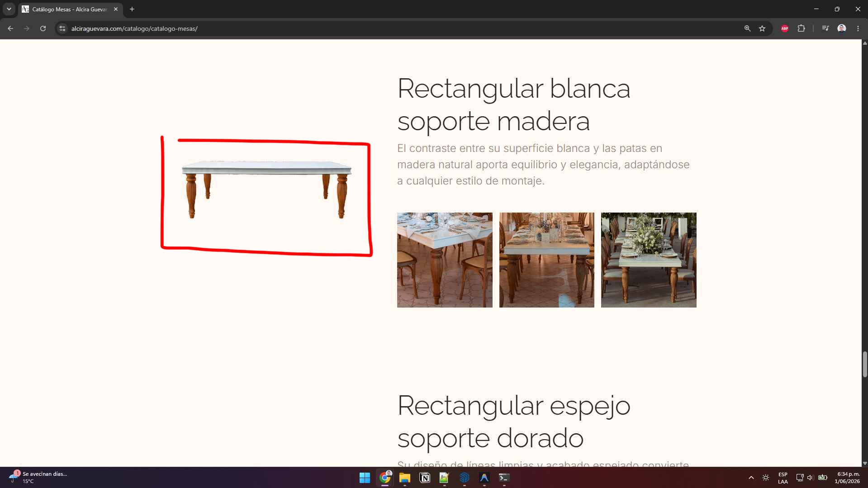Open the green notepad app in taskbar
This screenshot has width=868, height=488.
pos(444,478)
